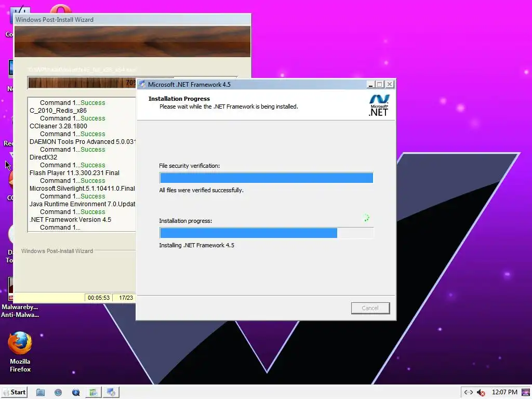
Task: Click the tray icon right of the clock
Action: [x=526, y=393]
